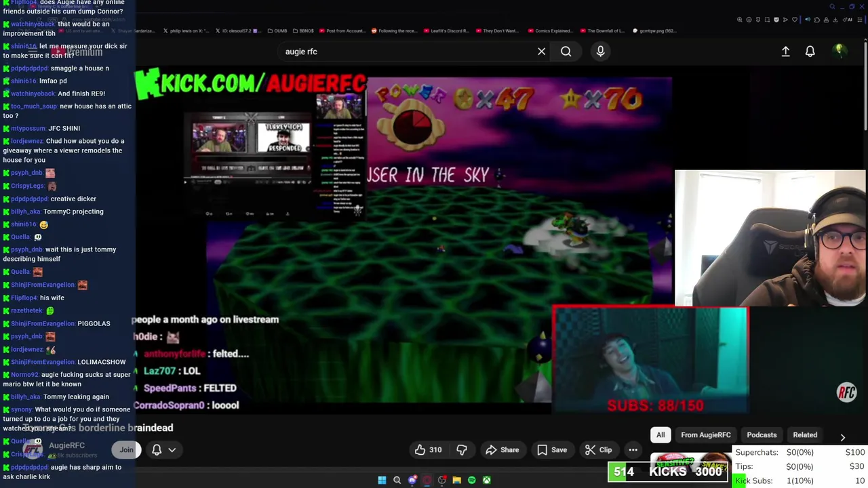
Task: Dislike the video
Action: pyautogui.click(x=461, y=450)
